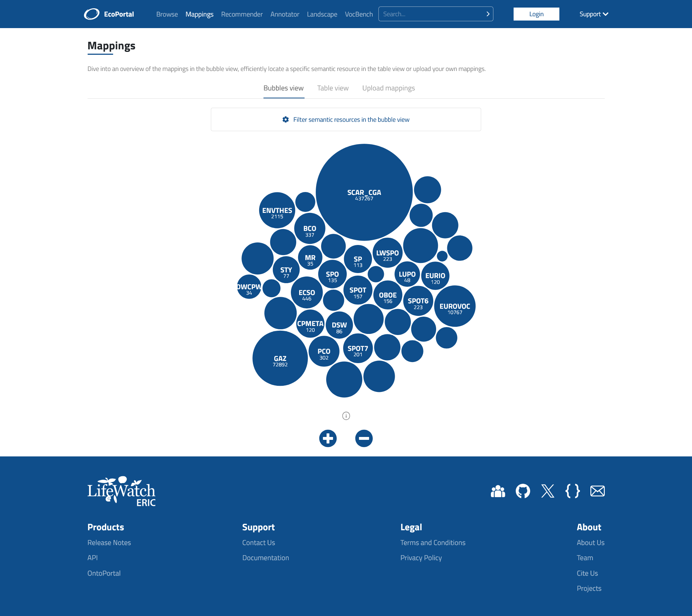Click the curly braces code icon
Screen dimensions: 692x616
coord(573,491)
